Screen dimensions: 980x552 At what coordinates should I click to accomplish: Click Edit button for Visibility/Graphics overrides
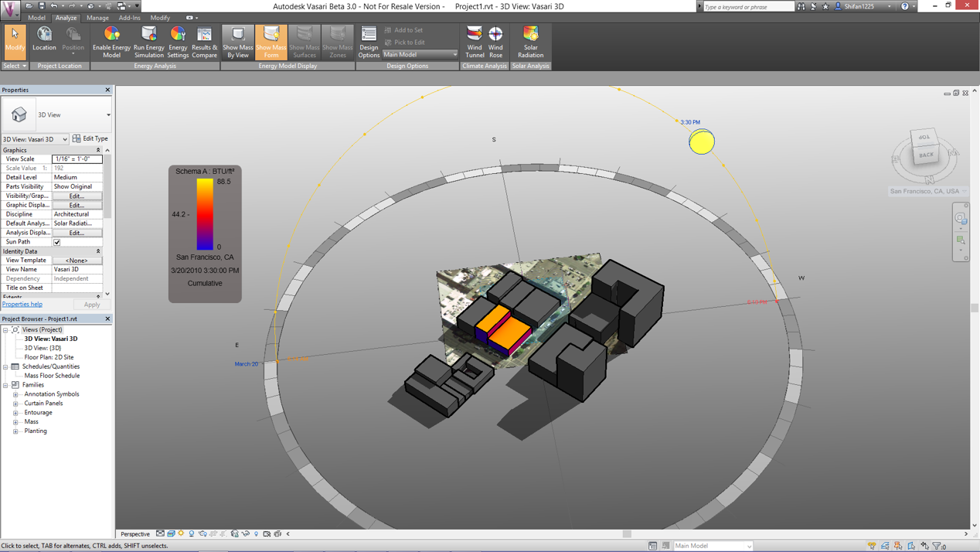(x=77, y=196)
